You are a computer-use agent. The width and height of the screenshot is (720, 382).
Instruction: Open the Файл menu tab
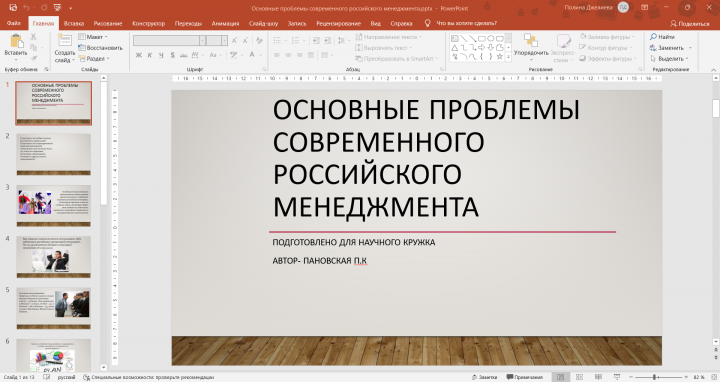[13, 23]
